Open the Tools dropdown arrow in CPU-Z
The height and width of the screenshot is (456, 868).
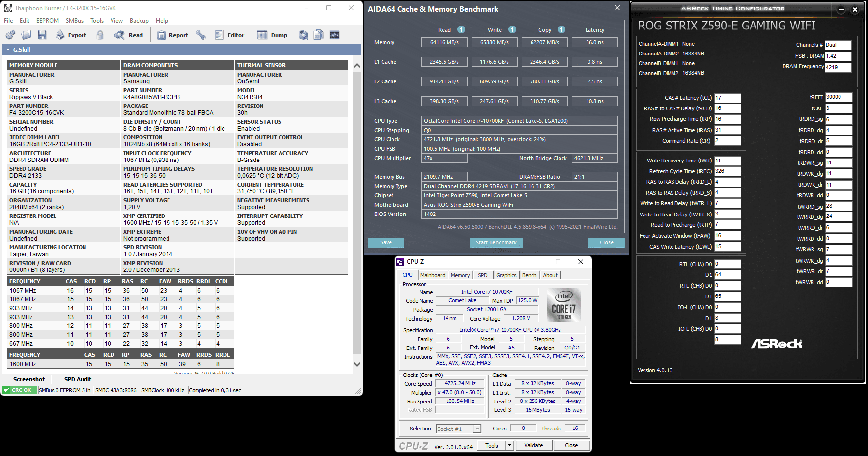pos(509,445)
